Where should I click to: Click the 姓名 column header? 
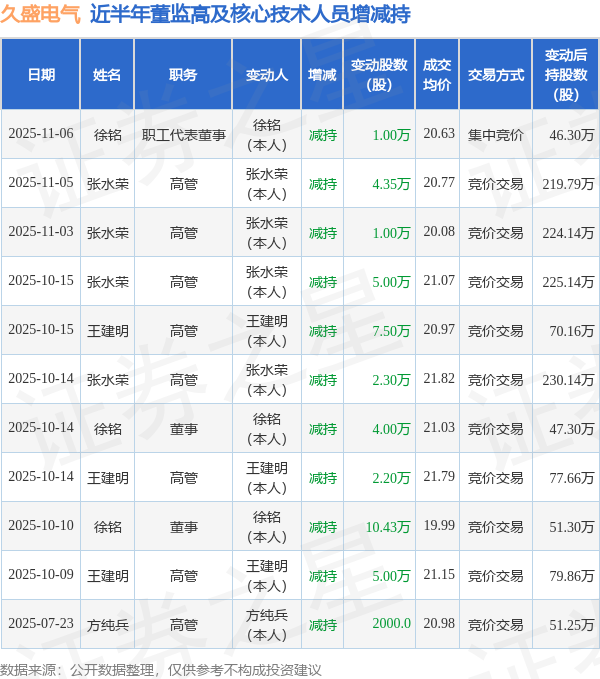[107, 75]
